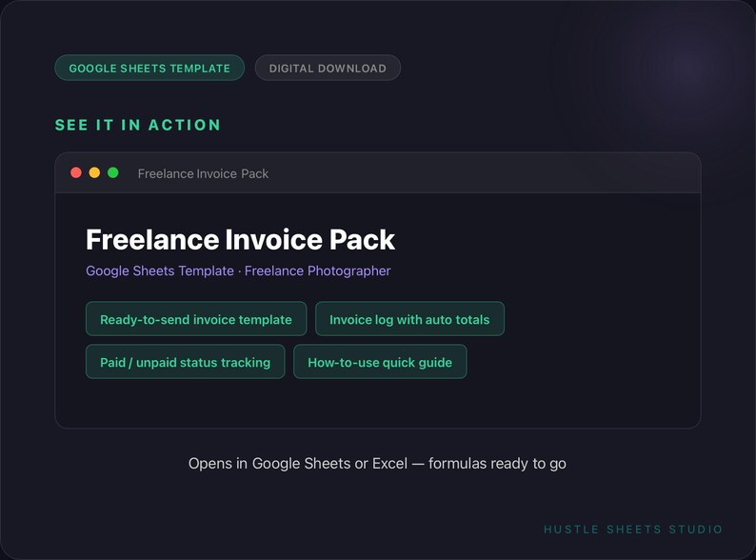Click the large white Freelance Invoice Pack heading
Image resolution: width=756 pixels, height=560 pixels.
(x=240, y=240)
